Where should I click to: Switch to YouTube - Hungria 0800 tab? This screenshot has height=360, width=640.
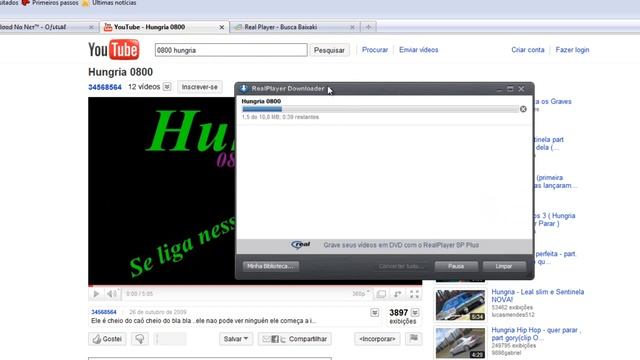click(x=164, y=27)
